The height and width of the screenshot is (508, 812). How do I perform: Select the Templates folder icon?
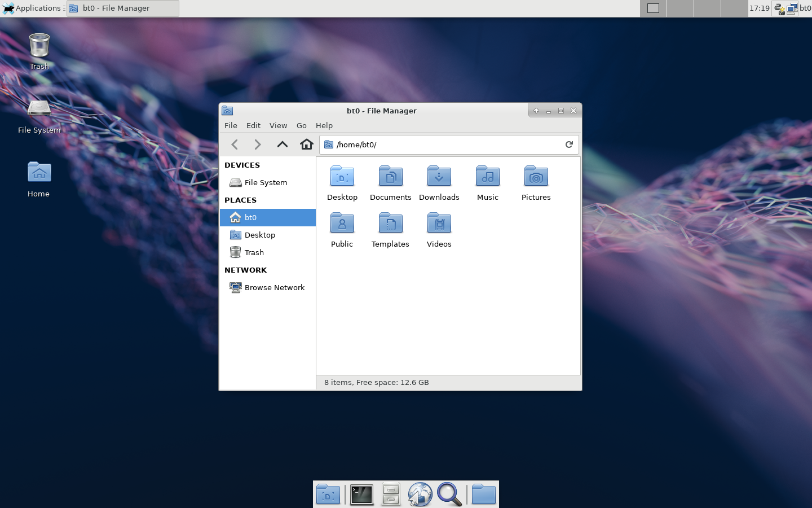tap(390, 224)
